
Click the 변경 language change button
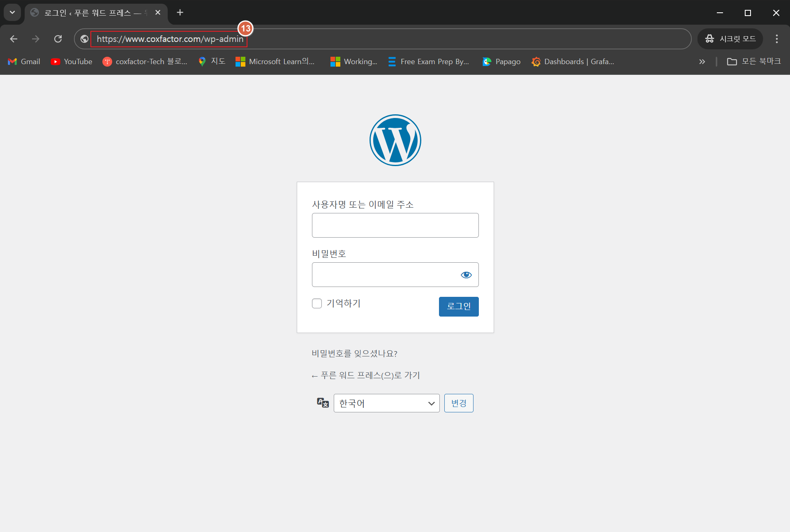point(459,403)
